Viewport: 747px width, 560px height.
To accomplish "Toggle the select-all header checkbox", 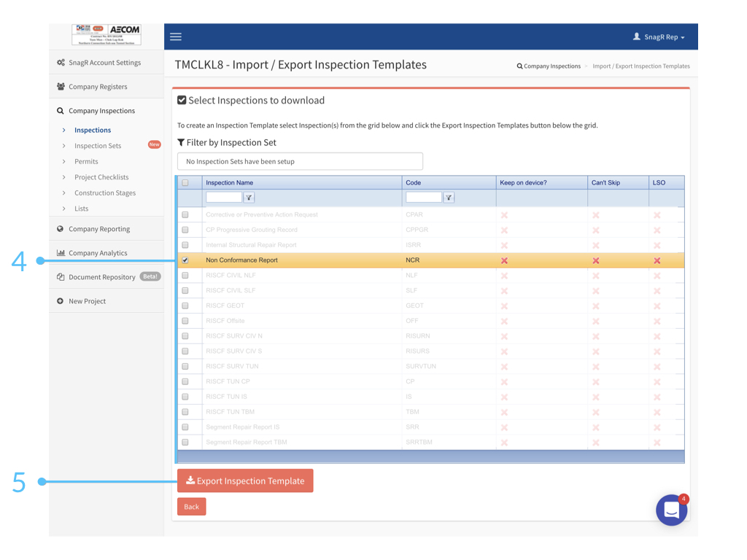I will [x=185, y=183].
